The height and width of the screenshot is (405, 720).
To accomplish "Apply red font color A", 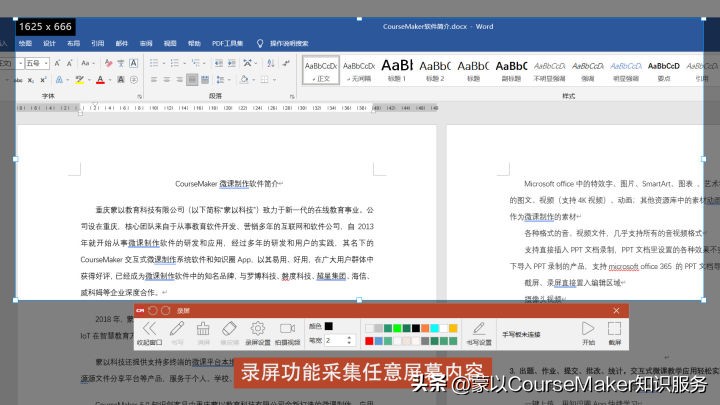I will 100,80.
